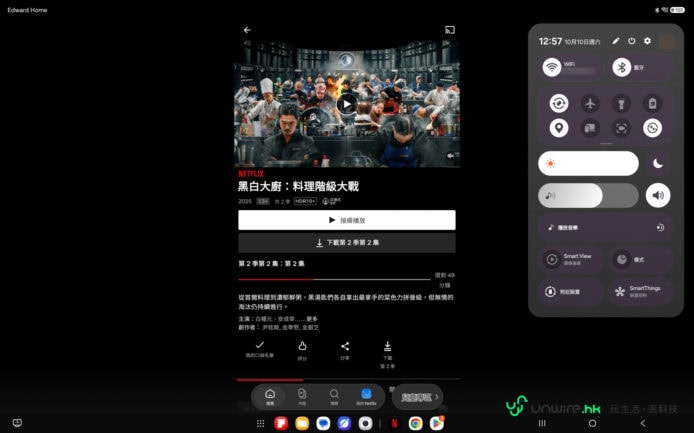Image resolution: width=694 pixels, height=433 pixels.
Task: Tap the battery indicator in status bar
Action: pos(678,10)
